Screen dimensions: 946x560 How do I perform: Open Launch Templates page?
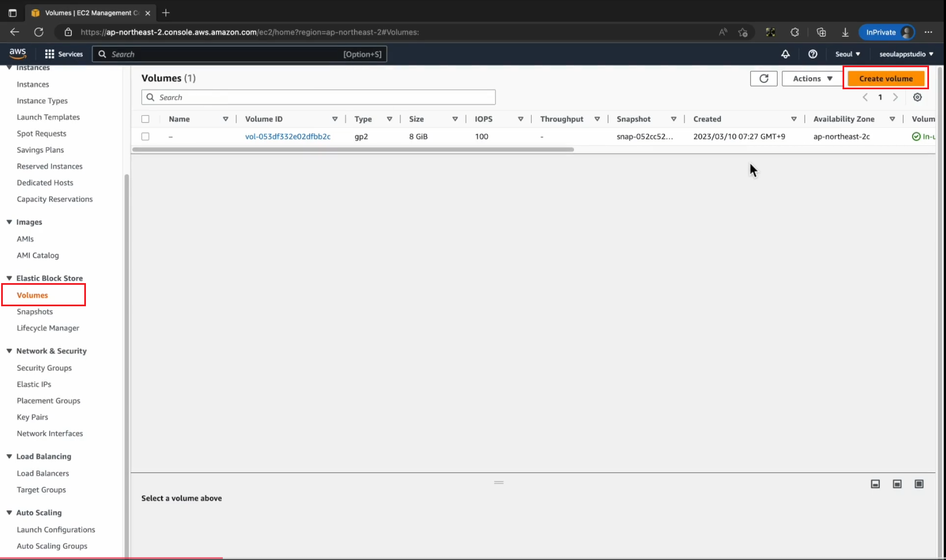click(x=48, y=117)
